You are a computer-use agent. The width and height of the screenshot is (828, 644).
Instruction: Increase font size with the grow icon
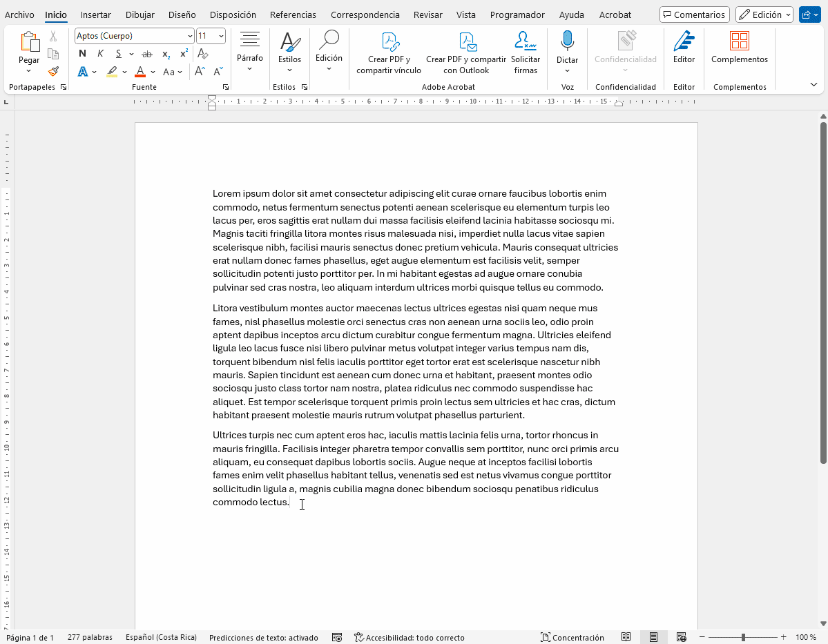coord(200,71)
